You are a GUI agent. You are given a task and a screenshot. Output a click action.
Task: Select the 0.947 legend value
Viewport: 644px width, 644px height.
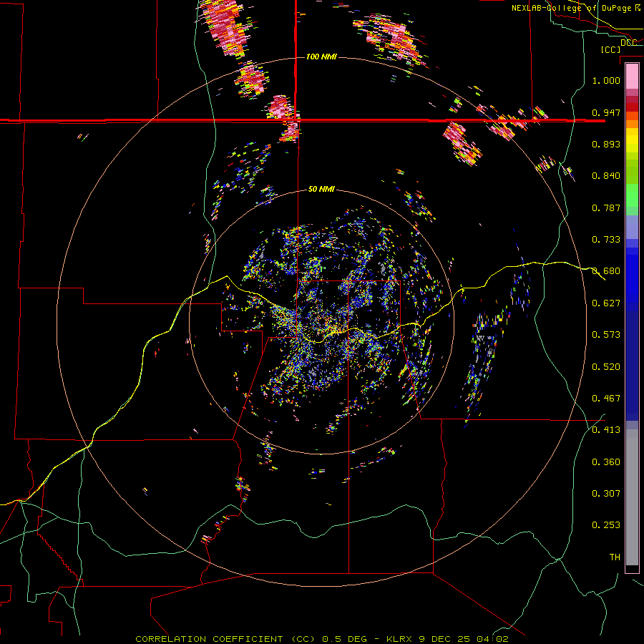(x=606, y=112)
